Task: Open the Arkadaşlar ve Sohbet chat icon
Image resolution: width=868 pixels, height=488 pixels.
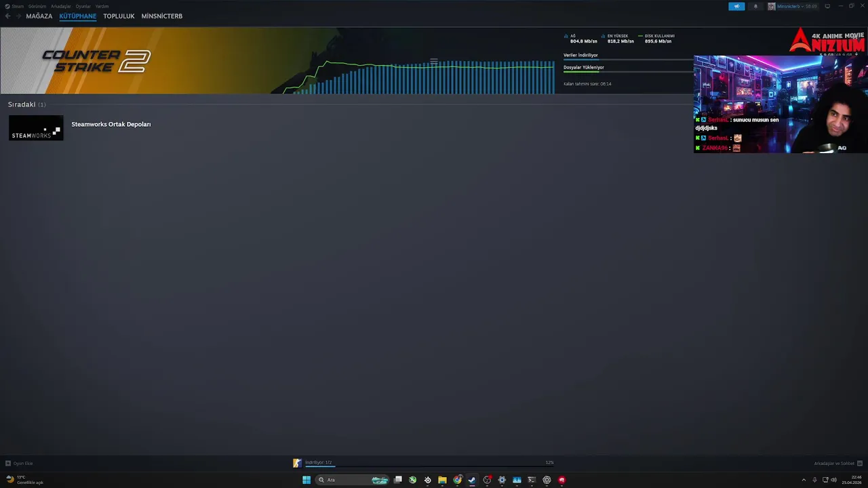Action: 860,464
